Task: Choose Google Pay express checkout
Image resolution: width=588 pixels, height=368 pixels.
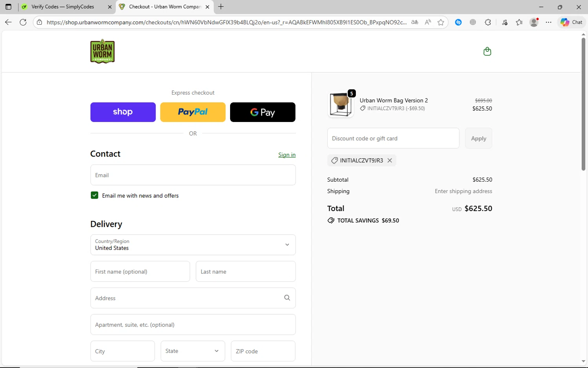Action: 263,112
